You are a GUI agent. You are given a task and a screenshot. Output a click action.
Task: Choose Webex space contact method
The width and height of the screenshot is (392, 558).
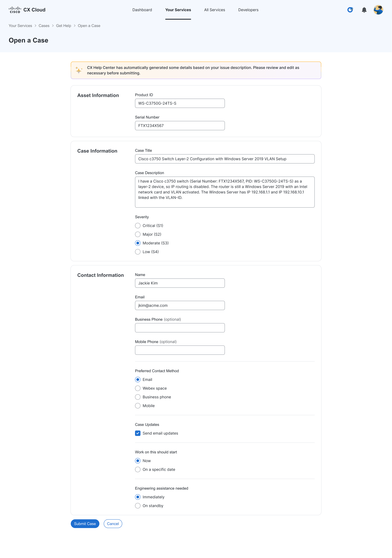(138, 388)
